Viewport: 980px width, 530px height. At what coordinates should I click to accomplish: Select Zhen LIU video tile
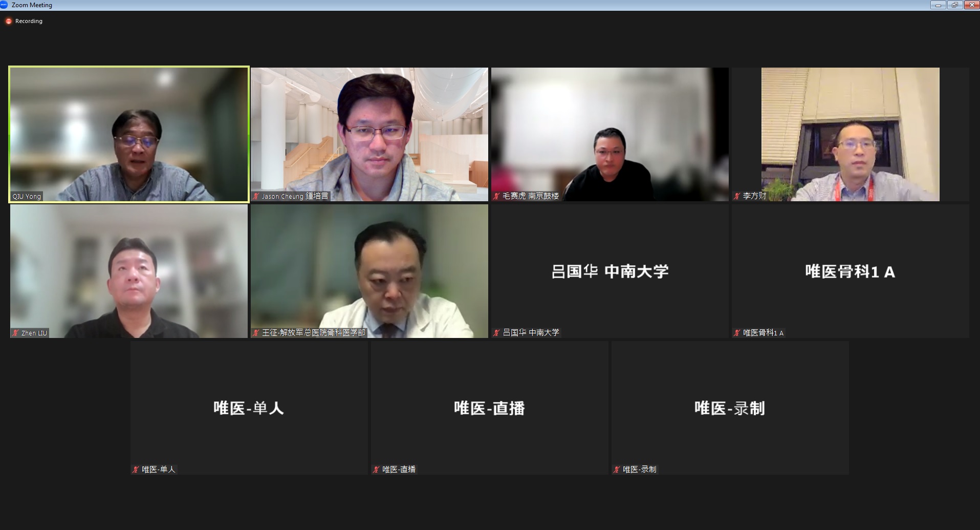coord(129,271)
